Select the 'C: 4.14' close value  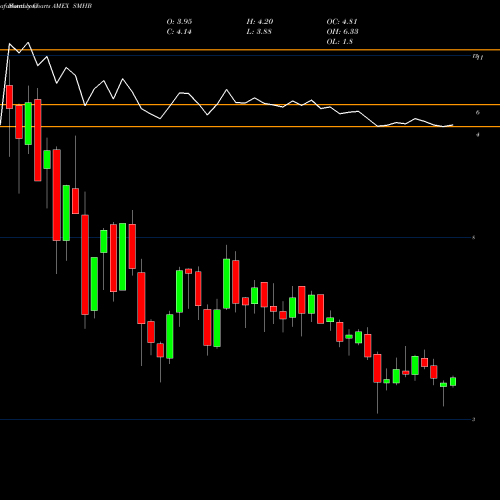[179, 32]
